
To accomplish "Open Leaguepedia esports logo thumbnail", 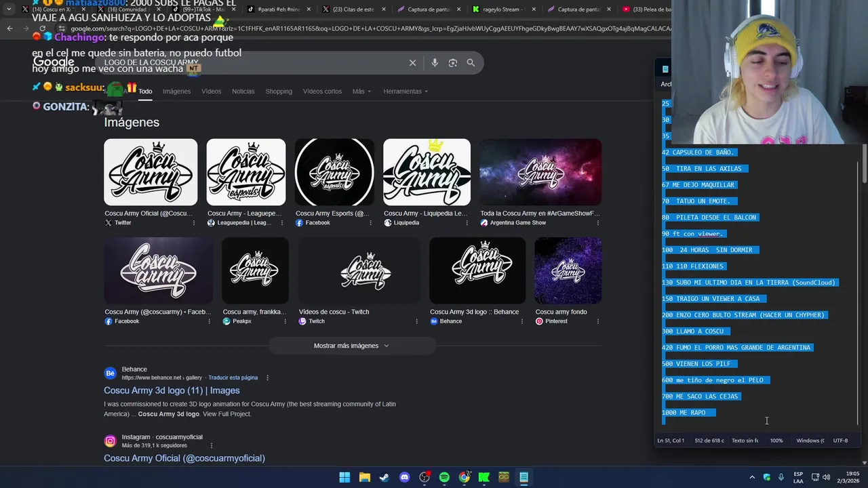I will [x=246, y=172].
